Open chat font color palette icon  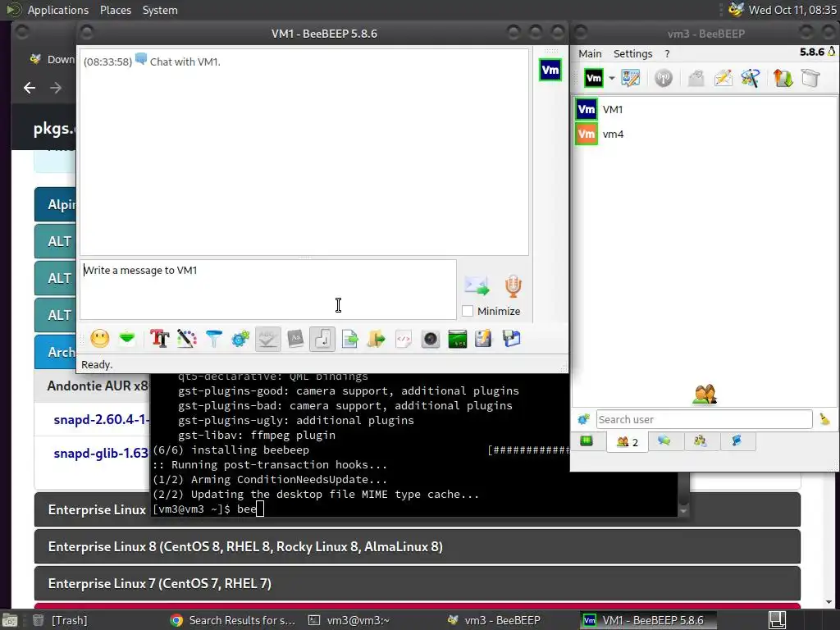[x=186, y=339]
